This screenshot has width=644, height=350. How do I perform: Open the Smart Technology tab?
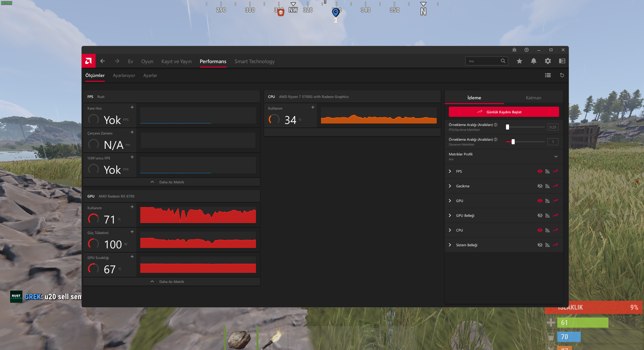[x=254, y=61]
